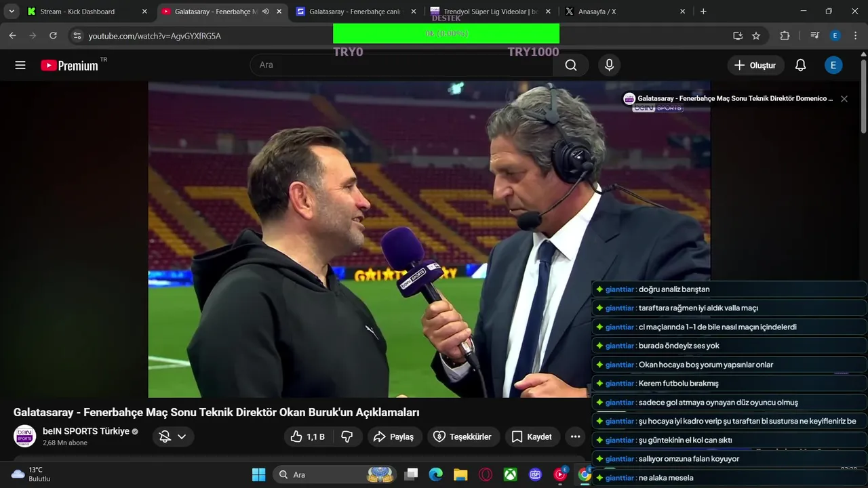868x488 pixels.
Task: Open notification bell subscription dropdown
Action: point(172,436)
